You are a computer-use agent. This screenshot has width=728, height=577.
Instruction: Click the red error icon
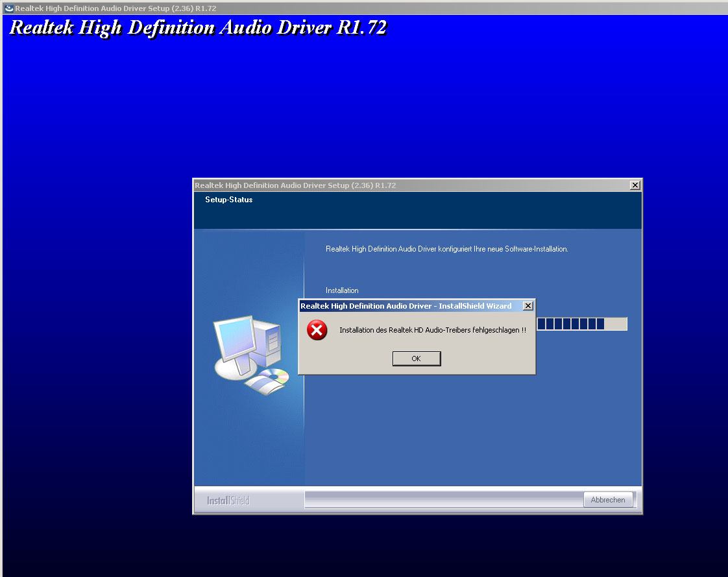point(317,330)
